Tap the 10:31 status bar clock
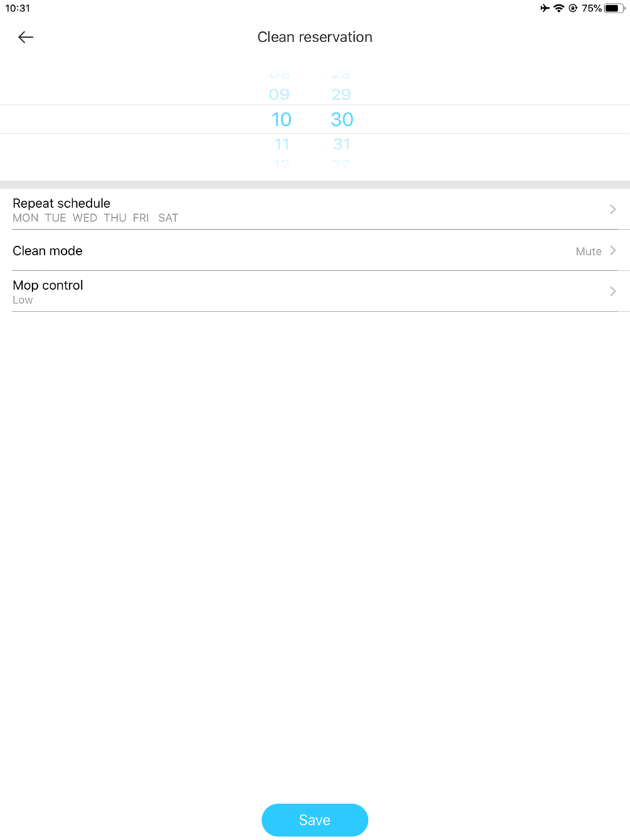 (18, 8)
